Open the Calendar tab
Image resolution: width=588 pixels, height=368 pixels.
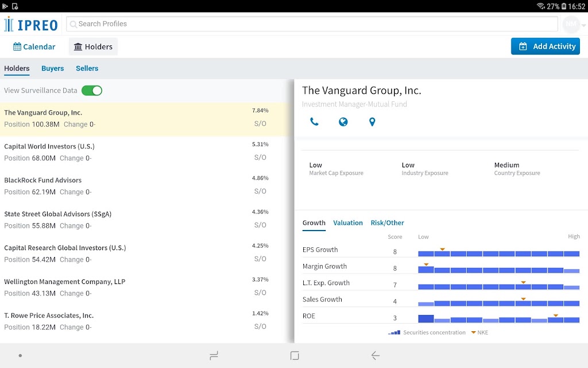34,47
